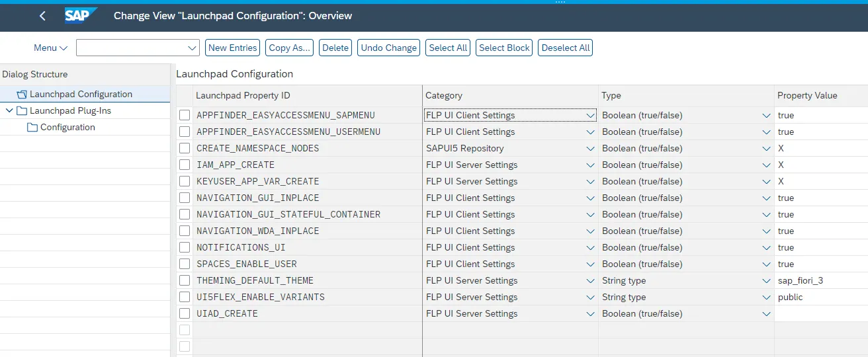The height and width of the screenshot is (357, 868).
Task: Click the back arrow icon
Action: [x=43, y=16]
